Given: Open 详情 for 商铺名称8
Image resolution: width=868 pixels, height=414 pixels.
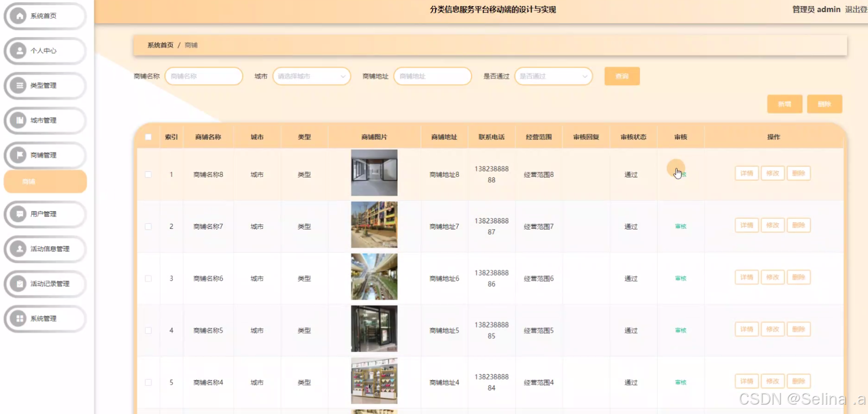Looking at the screenshot, I should pyautogui.click(x=747, y=174).
